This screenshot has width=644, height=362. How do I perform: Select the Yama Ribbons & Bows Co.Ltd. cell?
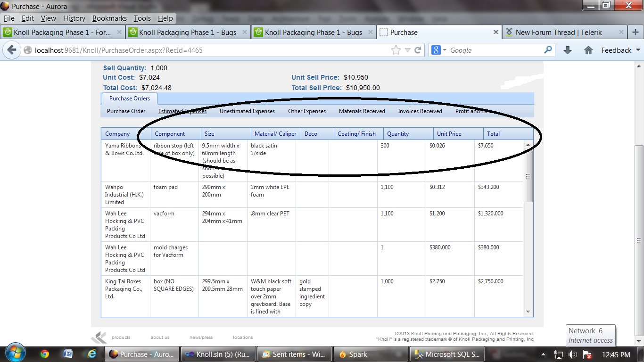click(126, 161)
